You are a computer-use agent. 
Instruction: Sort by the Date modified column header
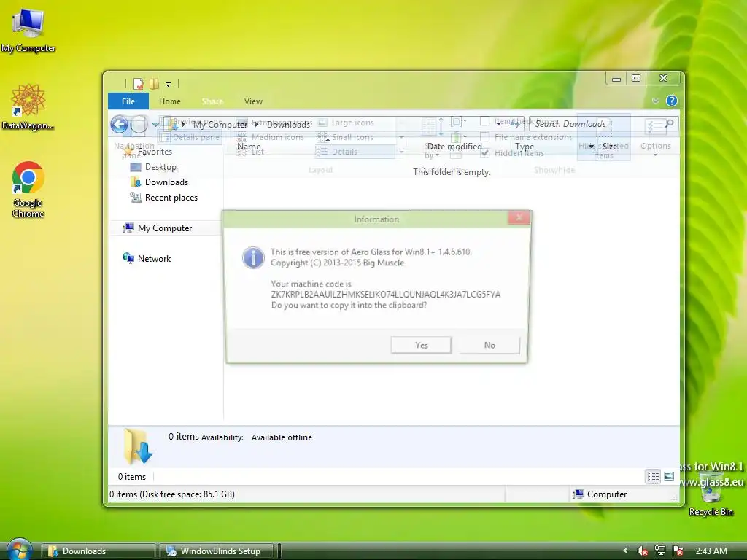(x=454, y=147)
